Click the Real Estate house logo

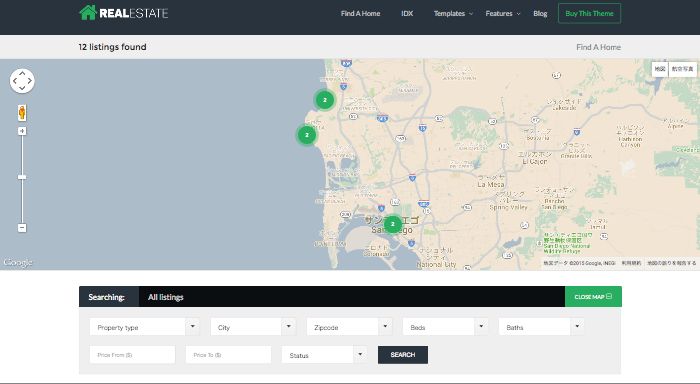124,13
